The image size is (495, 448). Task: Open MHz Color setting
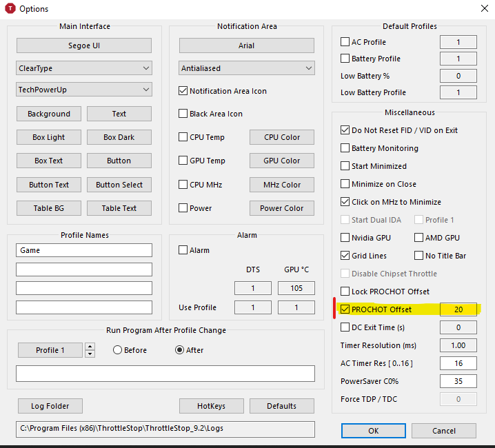point(282,185)
